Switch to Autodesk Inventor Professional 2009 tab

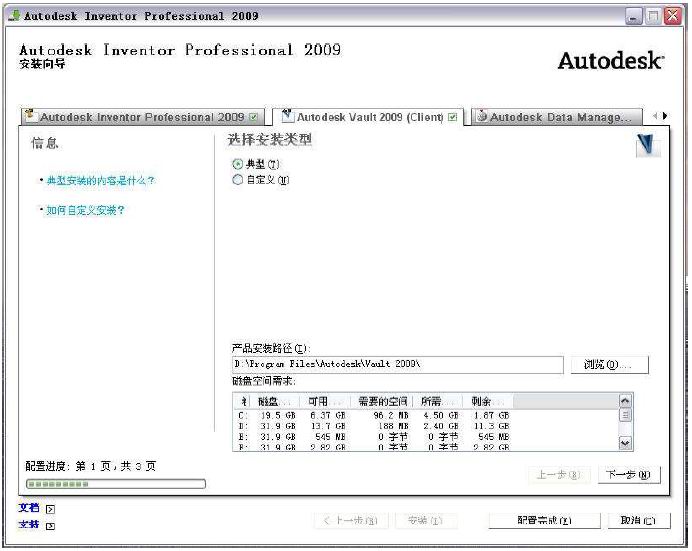(143, 117)
